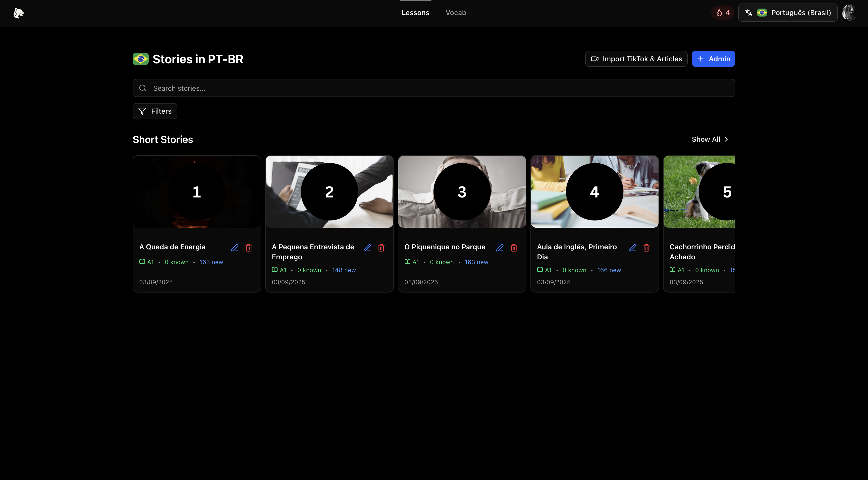Edit A Pequena Entrevista de Emprego story
Image resolution: width=868 pixels, height=480 pixels.
coord(367,248)
